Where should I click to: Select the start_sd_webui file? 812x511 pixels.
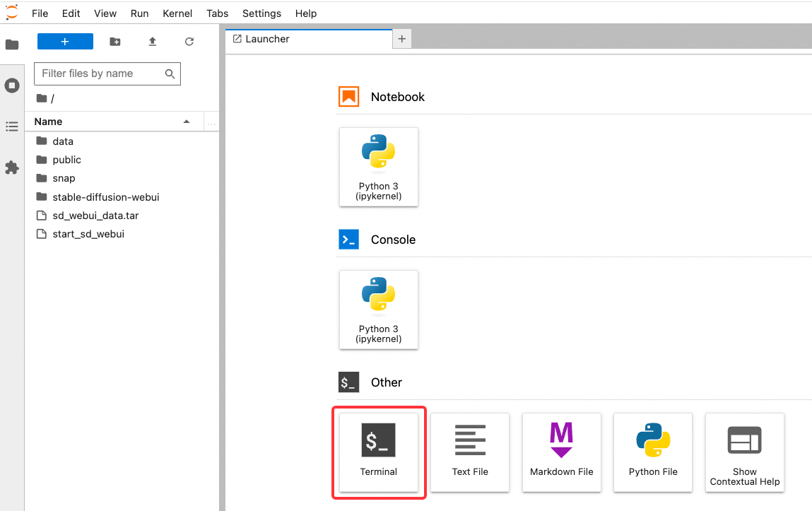point(122,234)
